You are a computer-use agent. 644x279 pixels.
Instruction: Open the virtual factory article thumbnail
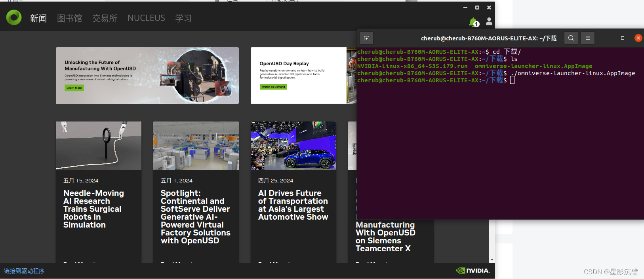(196, 146)
